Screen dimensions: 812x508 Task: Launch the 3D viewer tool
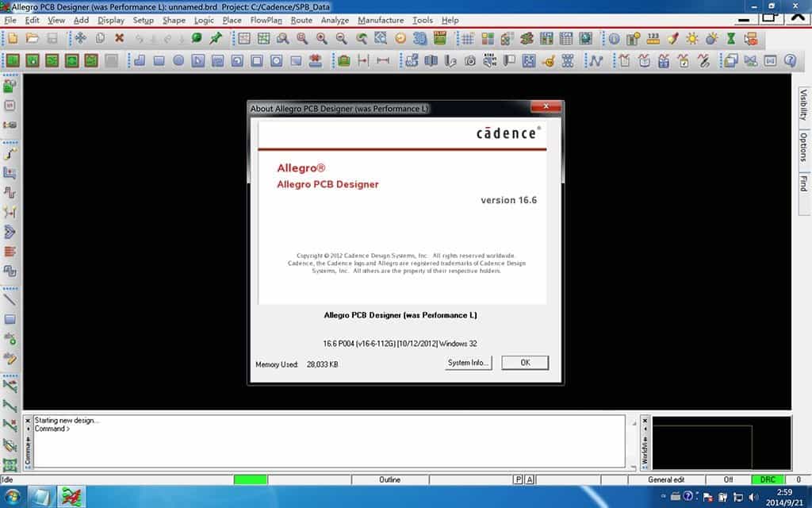tap(419, 37)
